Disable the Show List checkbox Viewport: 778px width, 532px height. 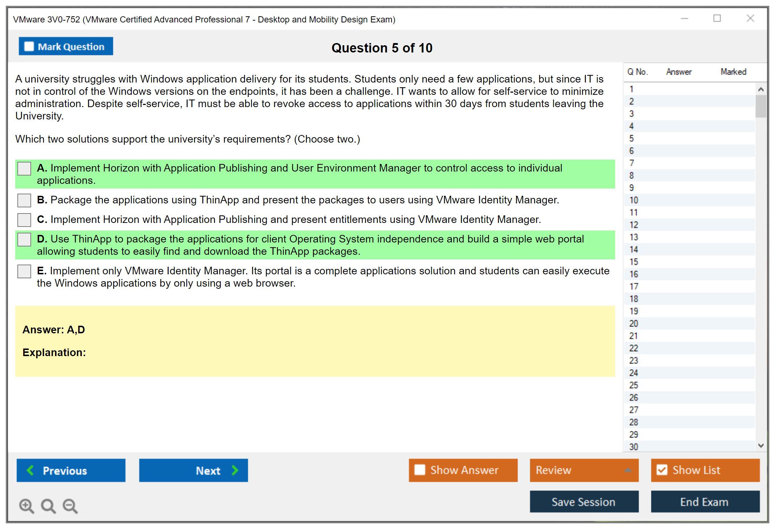662,470
